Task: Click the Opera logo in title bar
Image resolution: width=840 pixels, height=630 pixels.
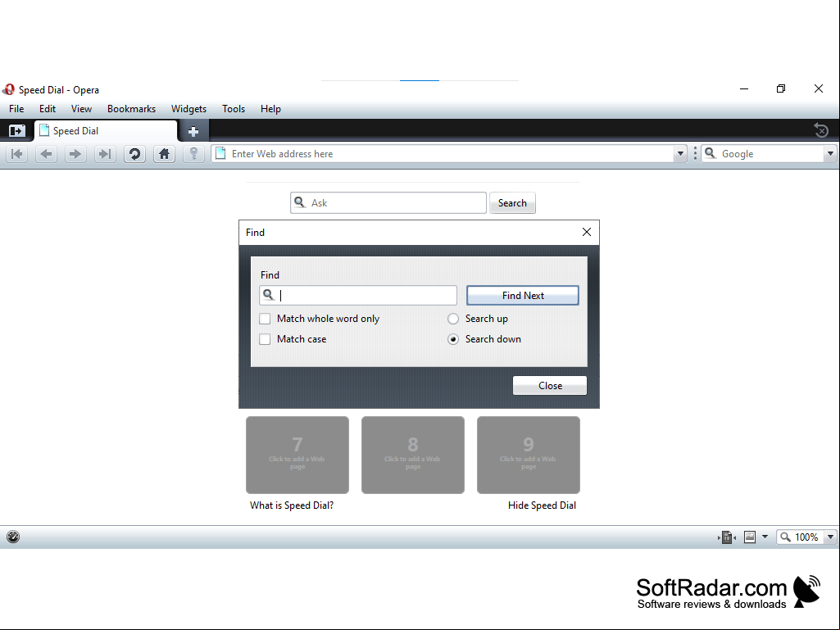Action: click(8, 89)
